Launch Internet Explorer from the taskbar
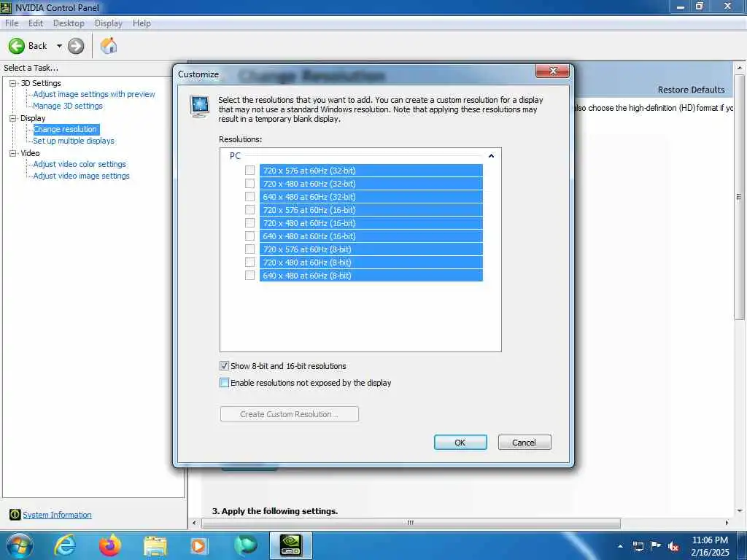This screenshot has height=560, width=747. click(x=65, y=545)
